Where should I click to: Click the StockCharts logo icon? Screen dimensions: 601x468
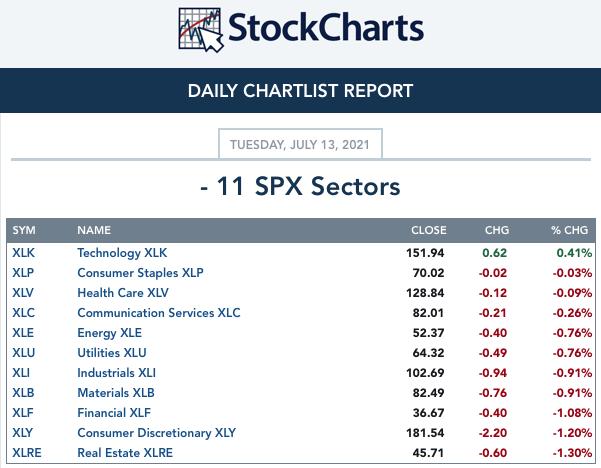pos(200,30)
